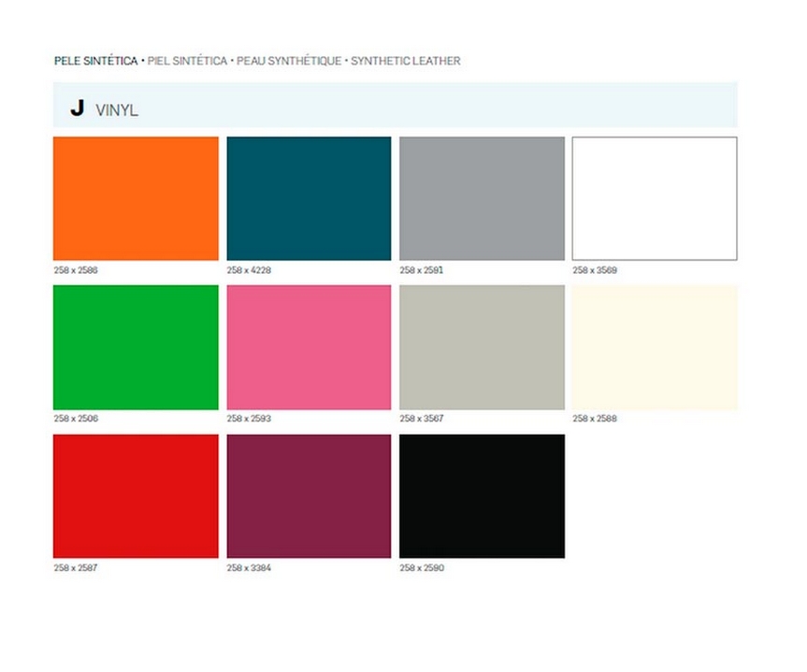Click the 258 x 4228 code label
The image size is (807, 672).
[x=249, y=270]
